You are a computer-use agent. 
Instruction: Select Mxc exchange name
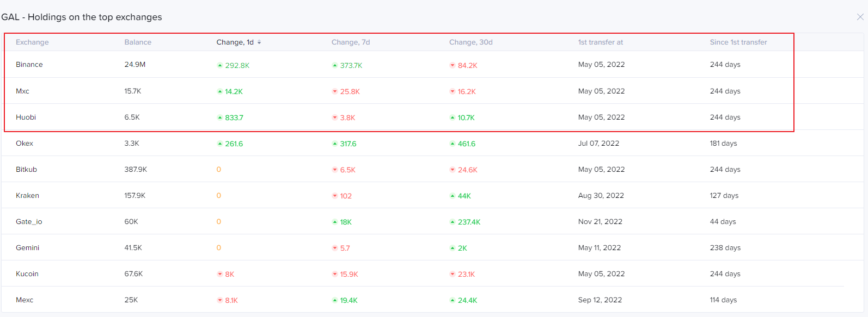22,91
